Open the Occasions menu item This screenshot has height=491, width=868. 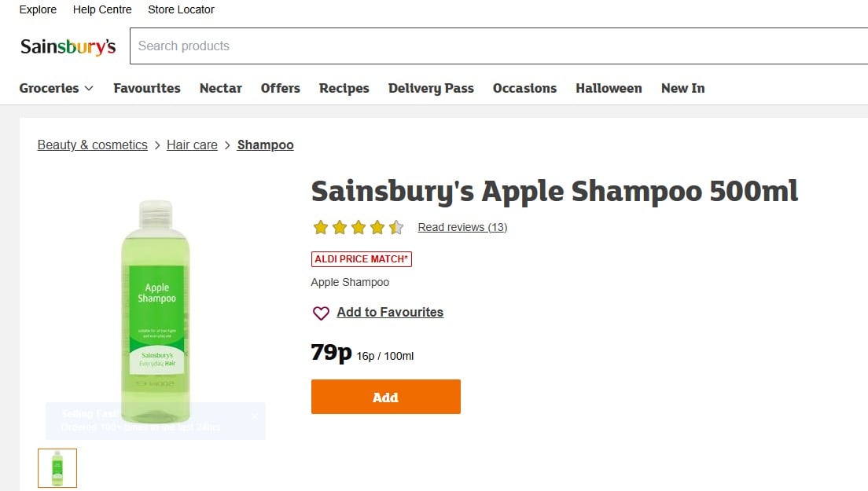[x=524, y=88]
